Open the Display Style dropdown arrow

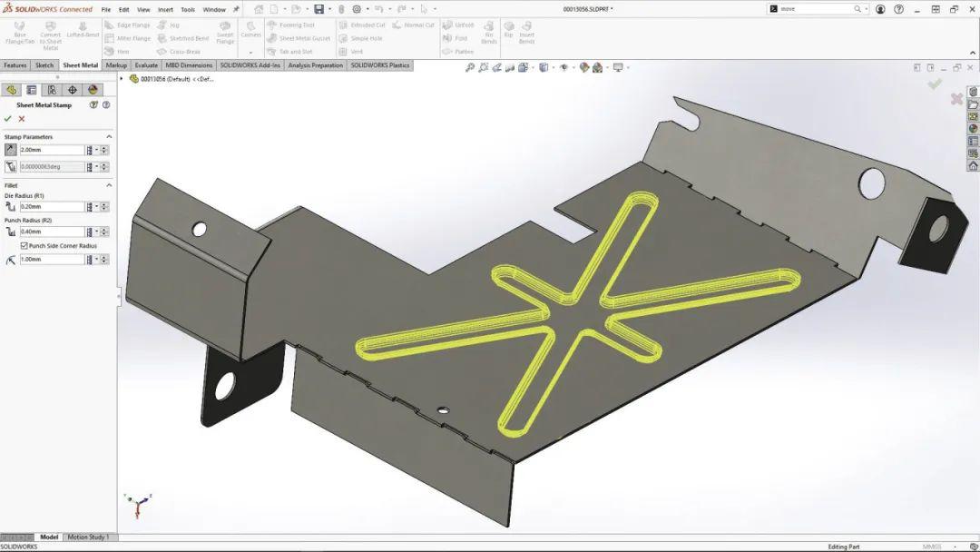click(552, 67)
